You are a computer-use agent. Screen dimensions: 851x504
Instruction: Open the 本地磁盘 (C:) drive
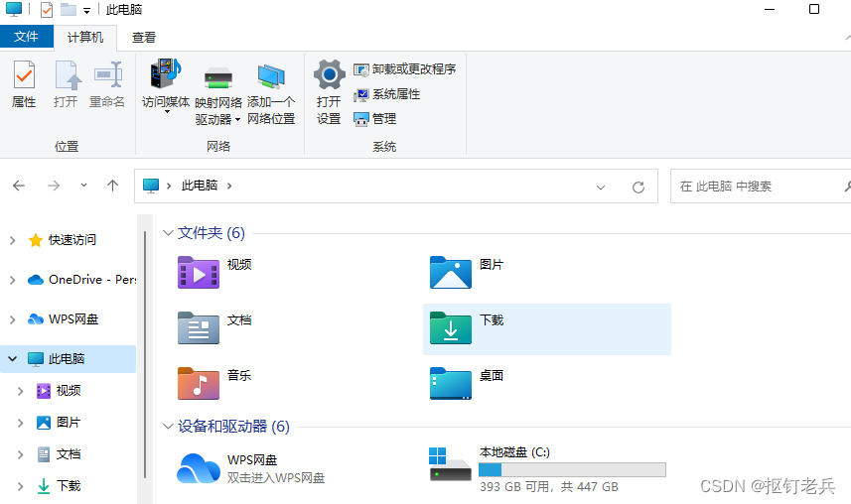450,464
